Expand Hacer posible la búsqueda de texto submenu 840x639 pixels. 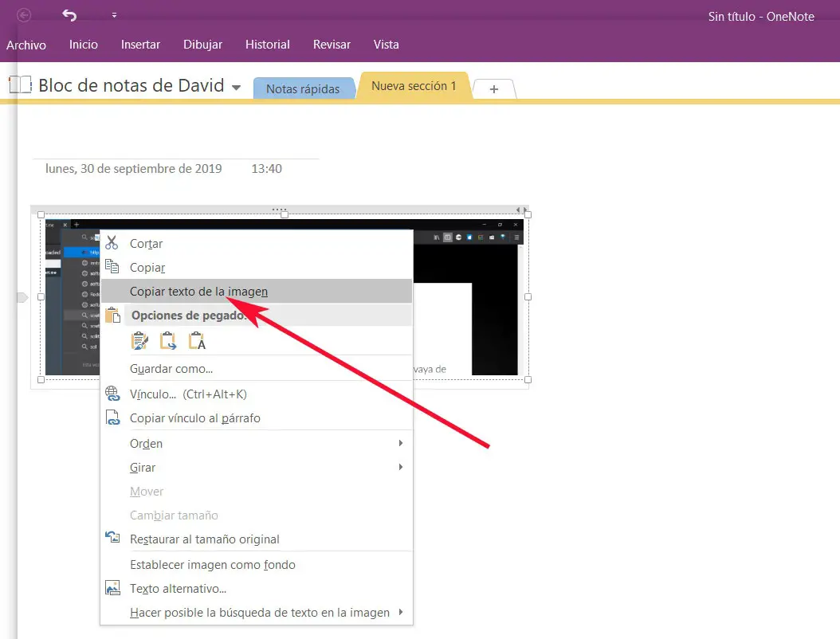(256, 612)
